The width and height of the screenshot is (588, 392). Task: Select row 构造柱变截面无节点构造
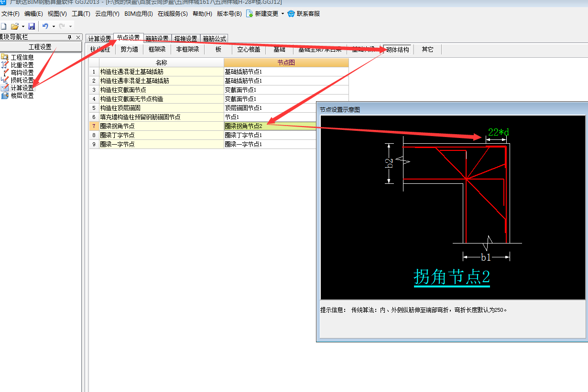pos(161,99)
